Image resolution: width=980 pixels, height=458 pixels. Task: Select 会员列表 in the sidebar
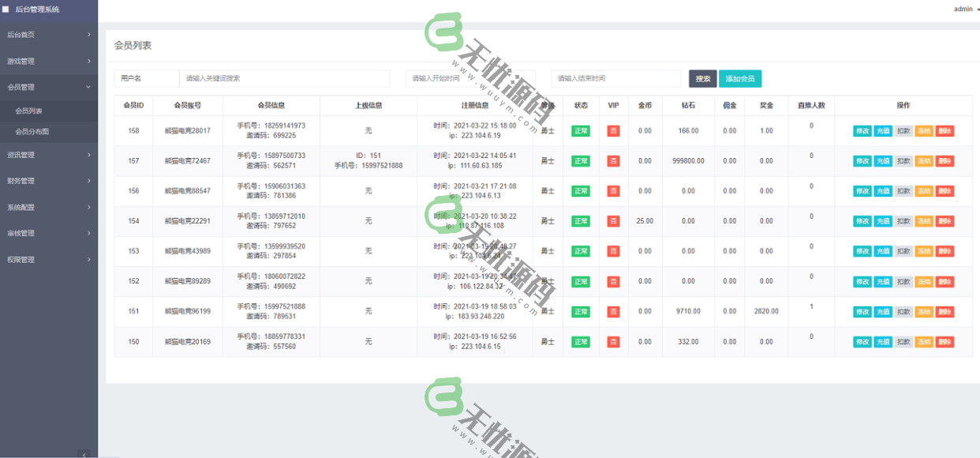29,111
